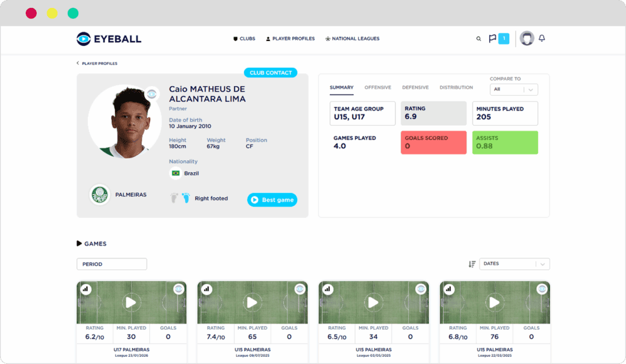Open stats icon on first game card

[85, 289]
